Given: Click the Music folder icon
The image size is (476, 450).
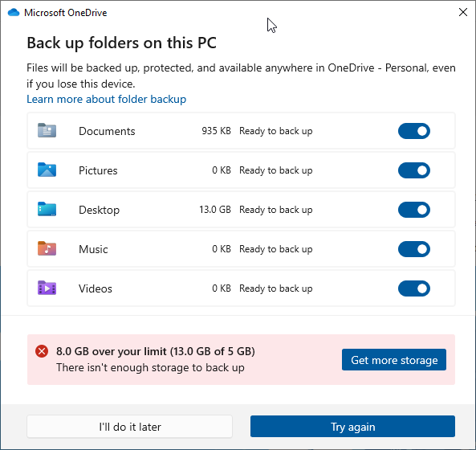Looking at the screenshot, I should (x=47, y=248).
